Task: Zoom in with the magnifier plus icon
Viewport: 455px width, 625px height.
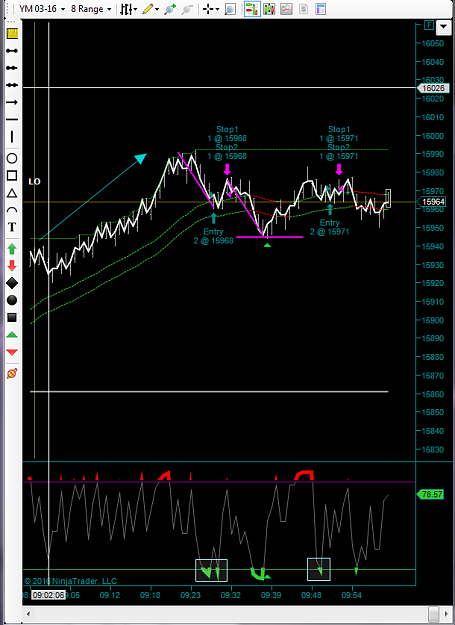Action: pos(170,9)
